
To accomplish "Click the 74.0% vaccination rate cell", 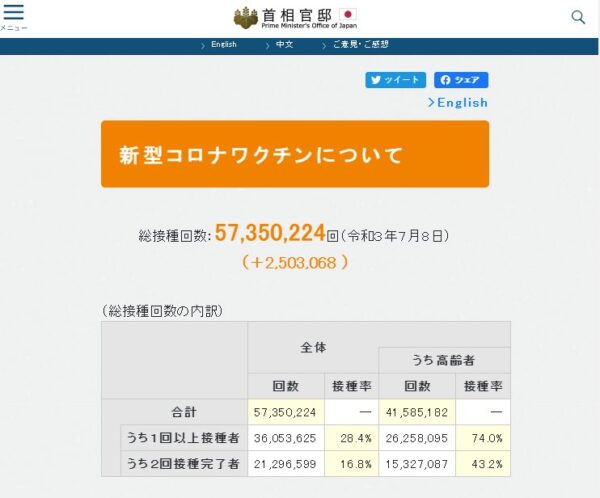I will 484,437.
